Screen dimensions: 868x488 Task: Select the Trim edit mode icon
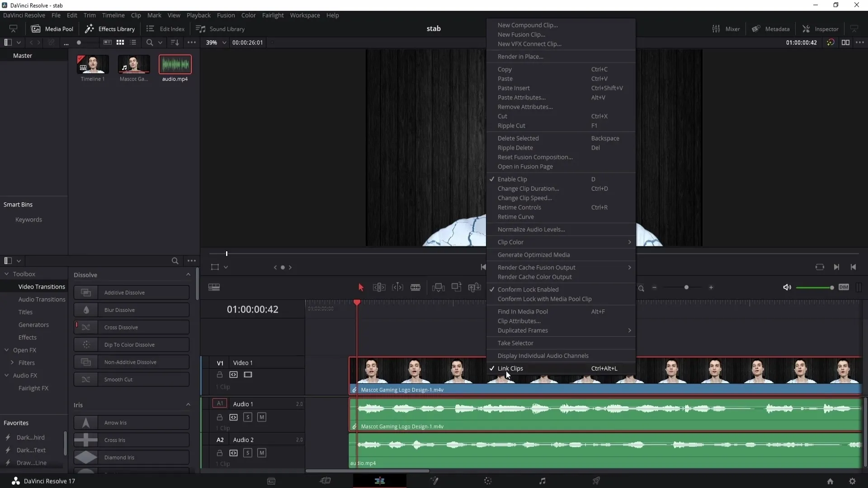(379, 288)
